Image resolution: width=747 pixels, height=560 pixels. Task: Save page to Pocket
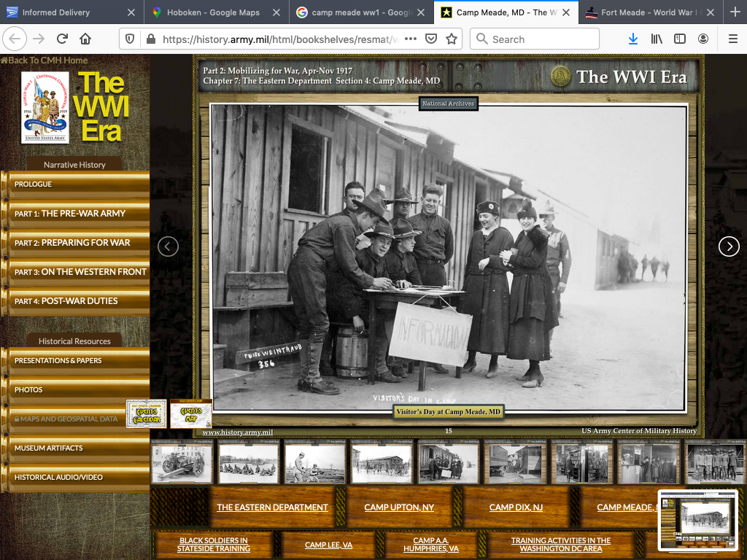431,39
